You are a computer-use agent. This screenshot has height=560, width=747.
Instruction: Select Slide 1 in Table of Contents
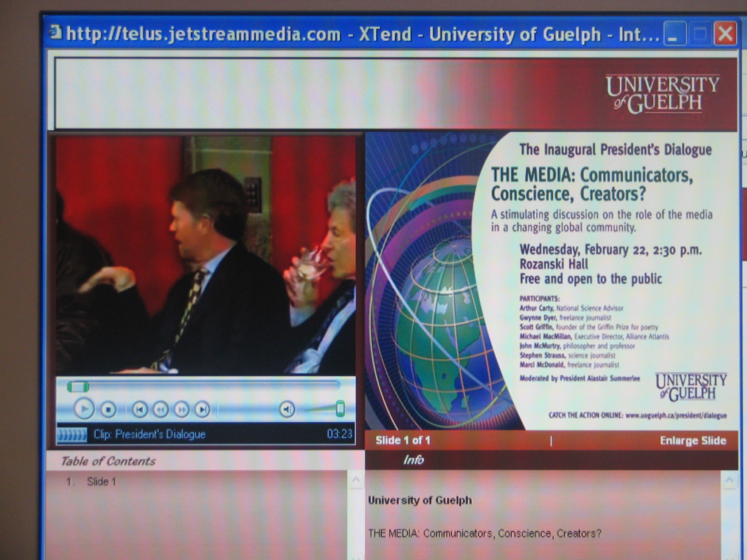point(101,482)
